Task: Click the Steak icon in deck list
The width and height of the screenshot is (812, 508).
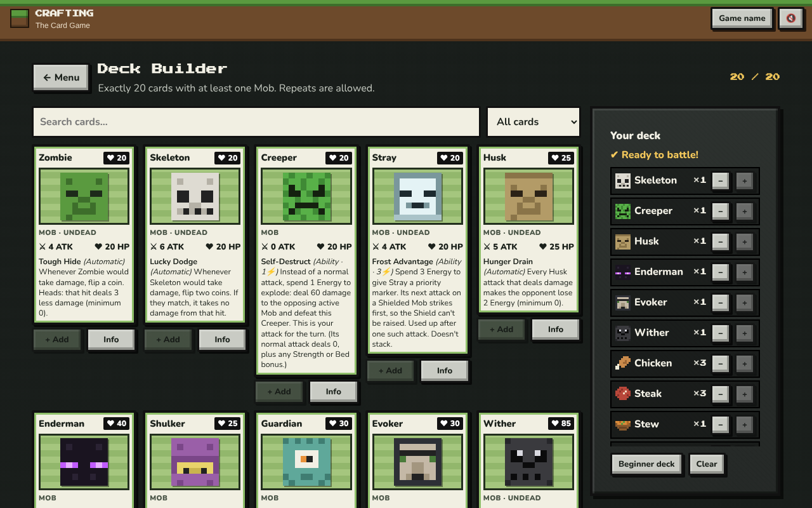Action: click(623, 394)
